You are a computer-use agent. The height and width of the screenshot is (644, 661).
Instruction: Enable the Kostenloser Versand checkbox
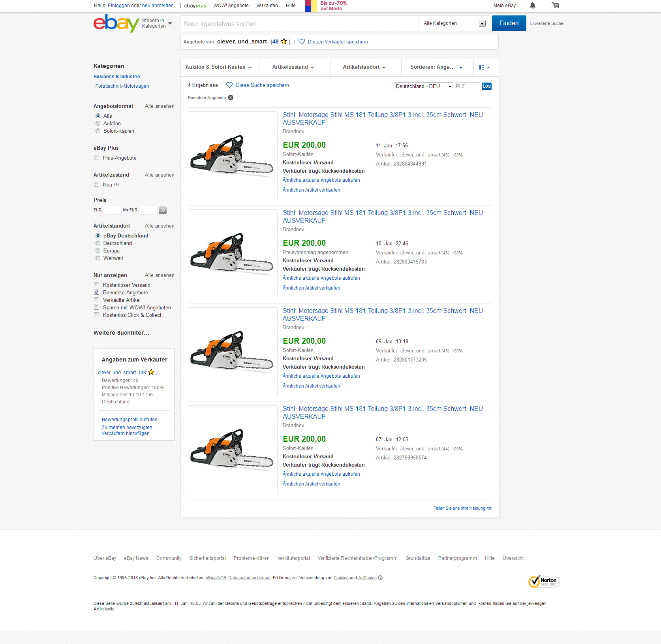coord(97,285)
